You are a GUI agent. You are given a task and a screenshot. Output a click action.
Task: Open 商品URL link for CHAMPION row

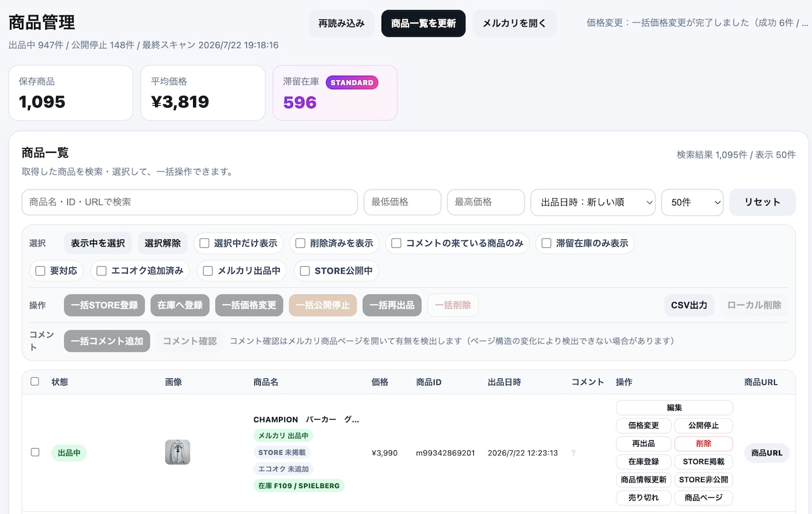tap(767, 453)
